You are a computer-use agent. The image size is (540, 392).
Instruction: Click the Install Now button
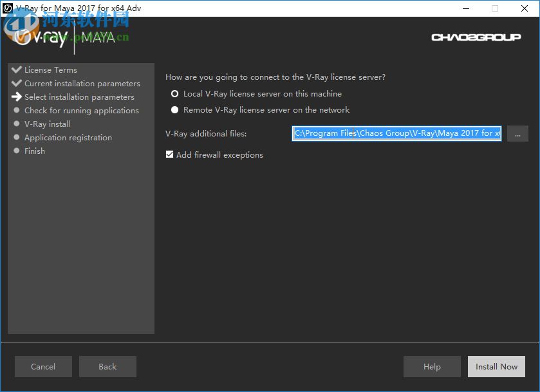pyautogui.click(x=496, y=366)
